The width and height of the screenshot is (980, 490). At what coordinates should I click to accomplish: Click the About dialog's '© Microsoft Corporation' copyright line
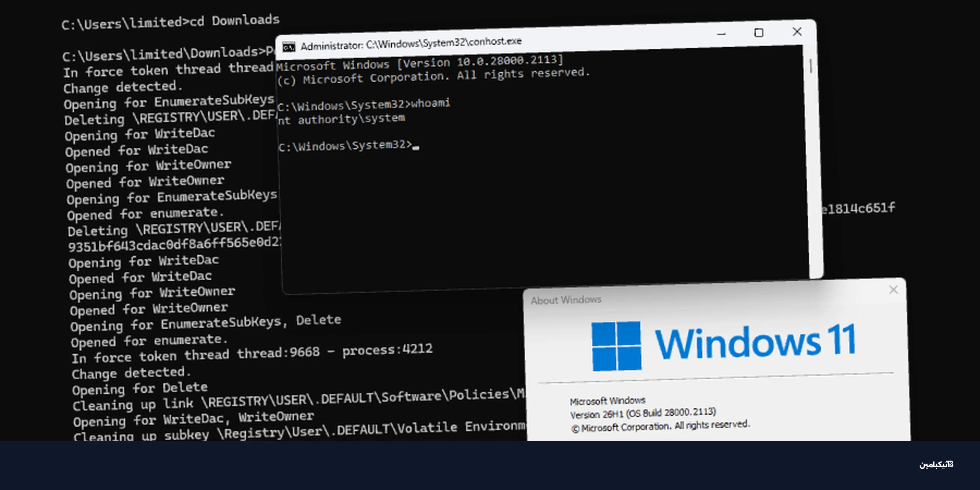(x=661, y=426)
